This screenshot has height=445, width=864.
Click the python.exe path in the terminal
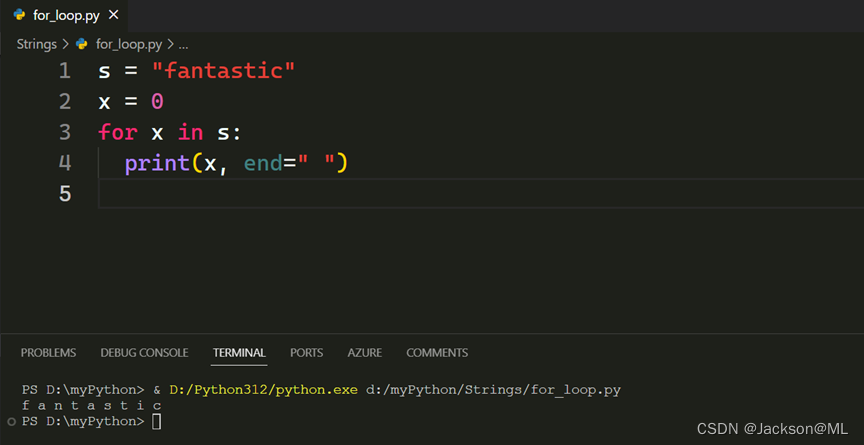coord(262,389)
